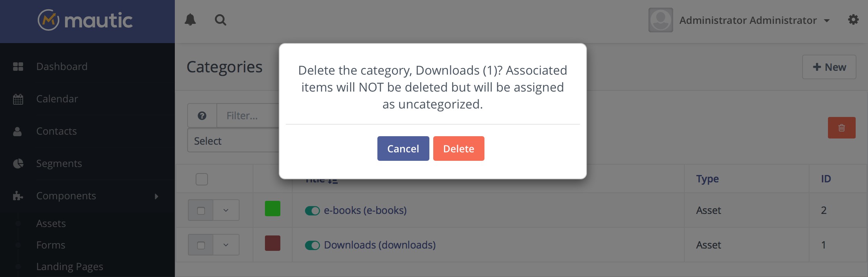Cancel the delete category dialog
This screenshot has height=277, width=868.
coord(403,149)
